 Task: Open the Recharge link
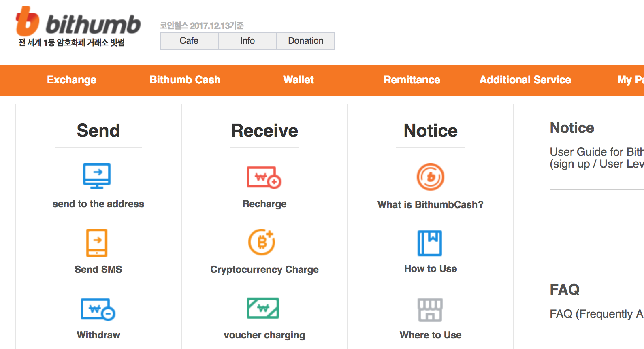[264, 204]
